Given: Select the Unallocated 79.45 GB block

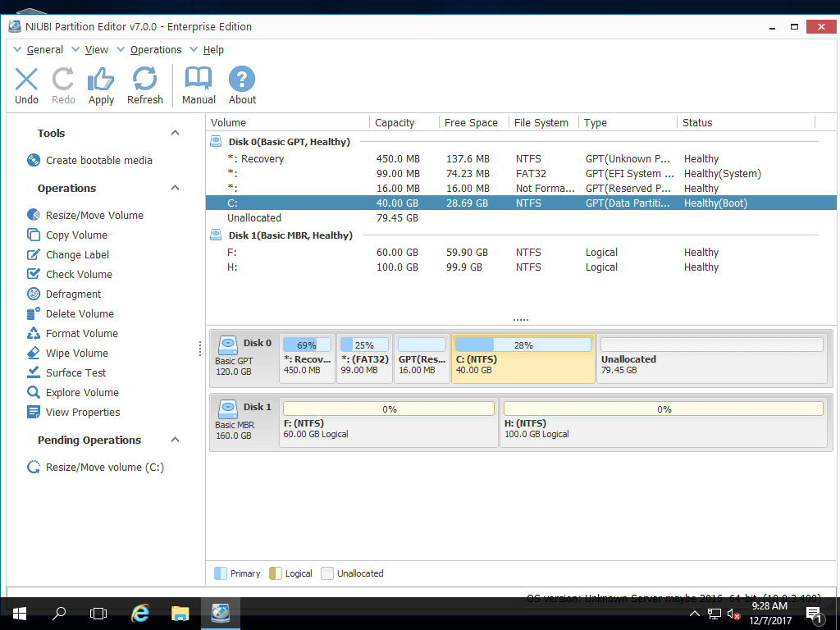Looking at the screenshot, I should click(712, 358).
